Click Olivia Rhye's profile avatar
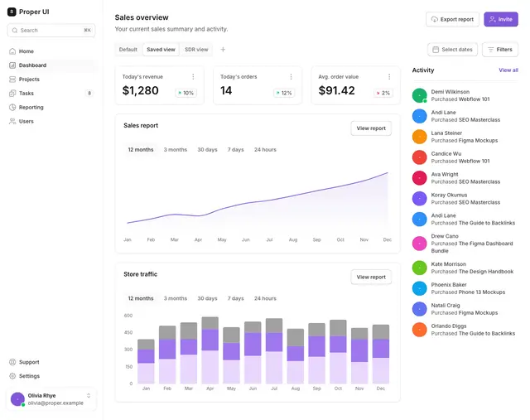 pos(17,399)
